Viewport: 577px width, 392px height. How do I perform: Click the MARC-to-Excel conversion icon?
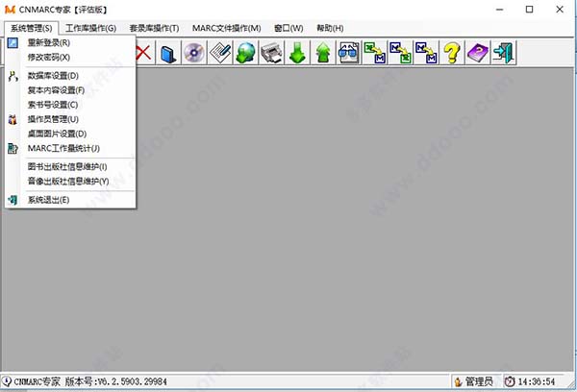[400, 53]
